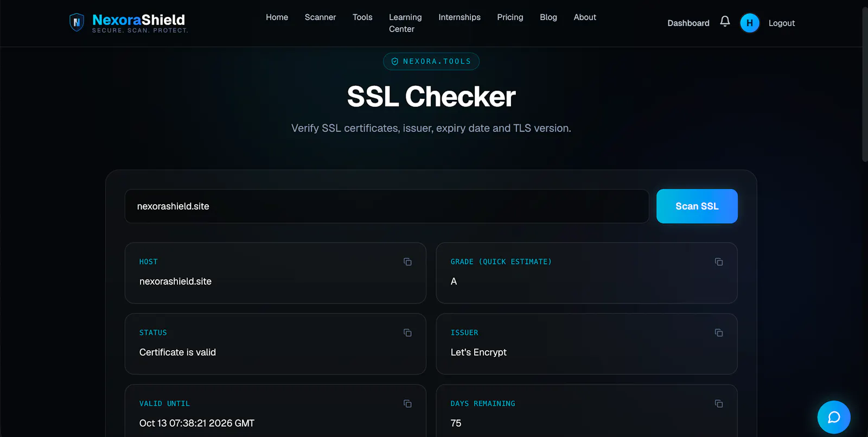This screenshot has width=868, height=437.
Task: Click the 'Let's Encrypt' issuer text
Action: 478,352
